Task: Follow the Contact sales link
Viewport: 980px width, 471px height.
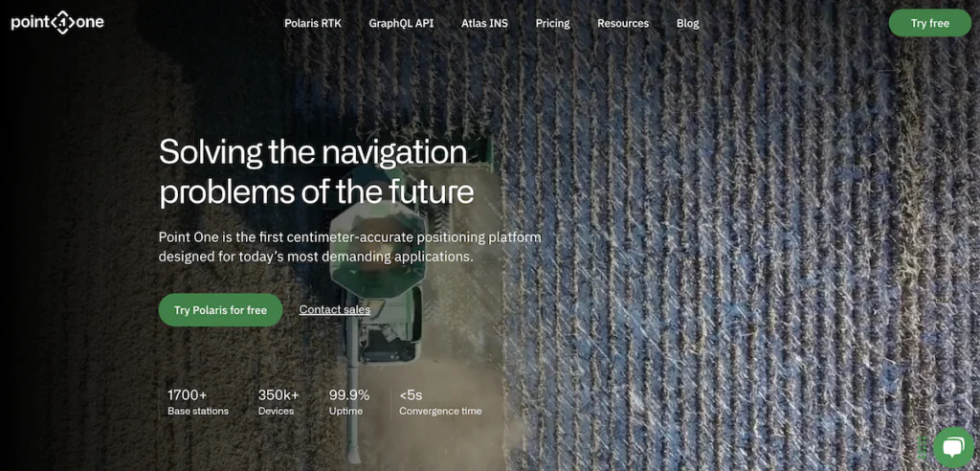Action: tap(334, 309)
